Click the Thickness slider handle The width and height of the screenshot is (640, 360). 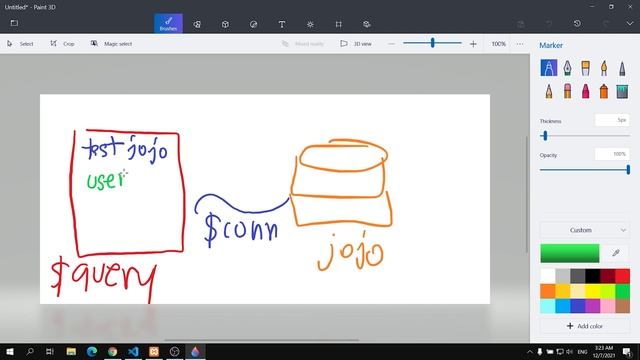tap(544, 136)
